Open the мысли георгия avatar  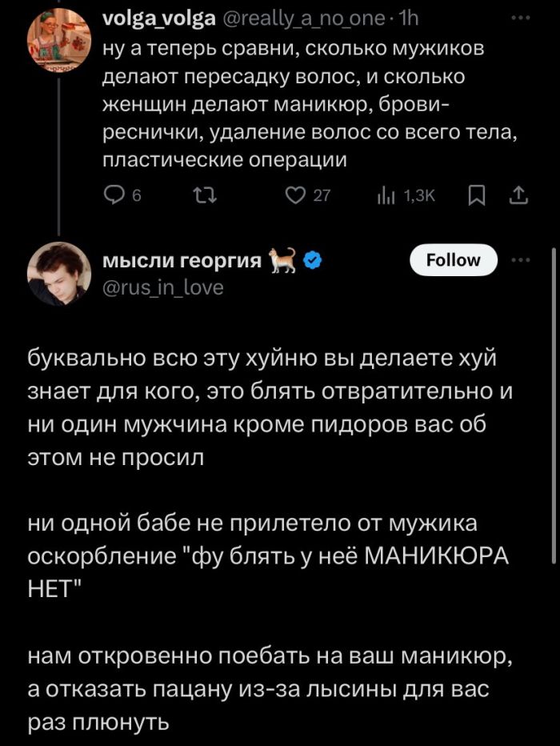point(59,274)
